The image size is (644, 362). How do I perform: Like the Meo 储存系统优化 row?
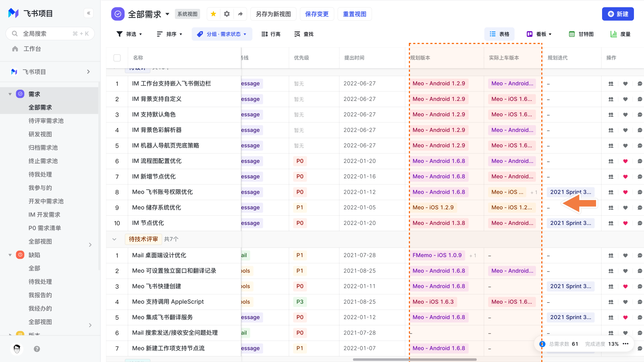tap(625, 208)
